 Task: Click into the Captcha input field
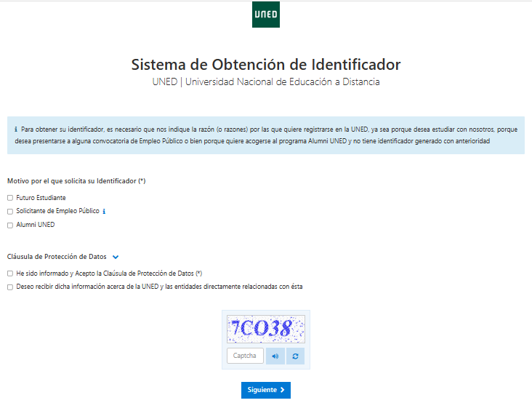point(245,356)
